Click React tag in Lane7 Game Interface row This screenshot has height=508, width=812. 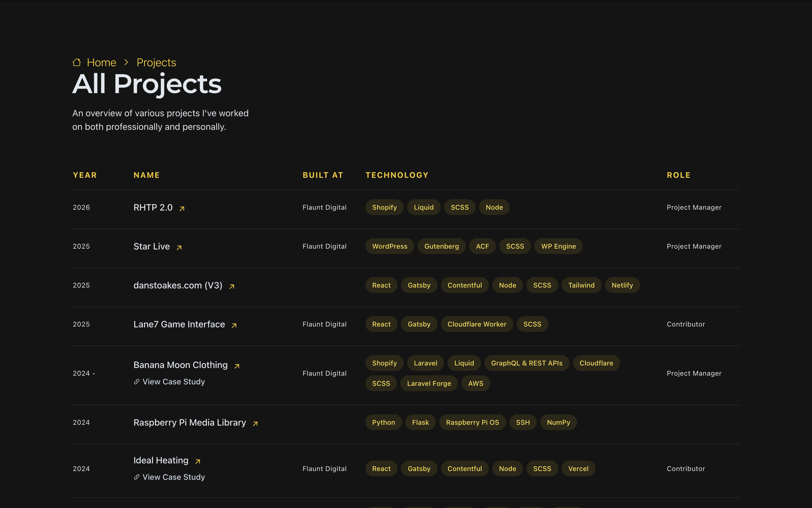(x=381, y=324)
